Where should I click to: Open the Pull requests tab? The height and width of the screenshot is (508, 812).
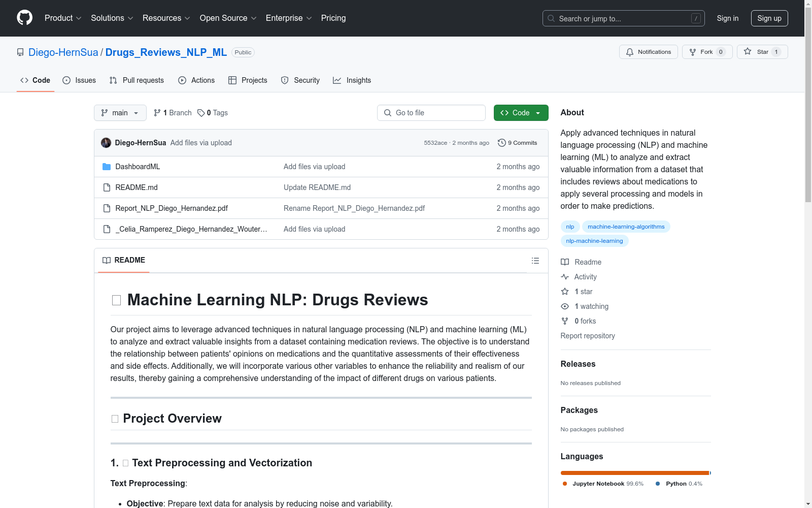click(137, 80)
